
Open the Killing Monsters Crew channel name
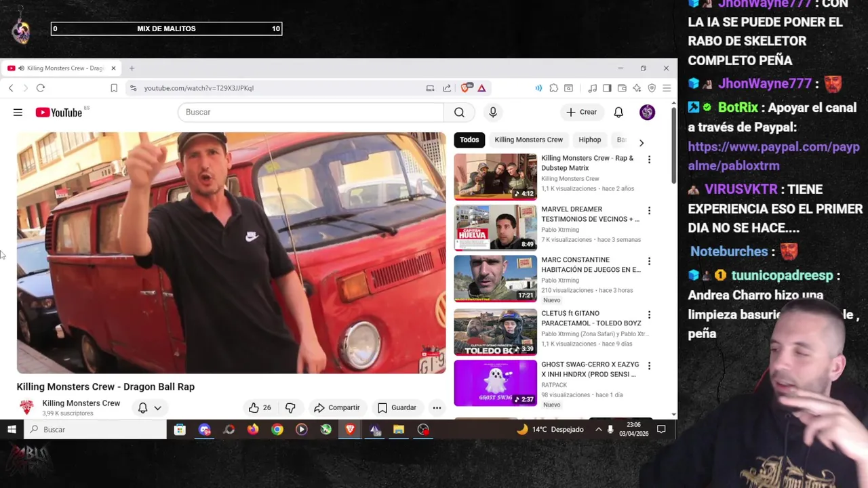81,403
